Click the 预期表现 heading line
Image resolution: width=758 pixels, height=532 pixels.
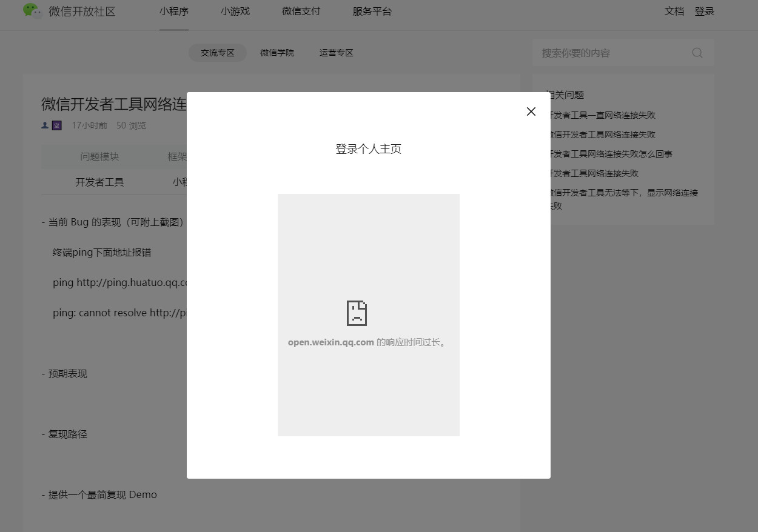(x=64, y=373)
